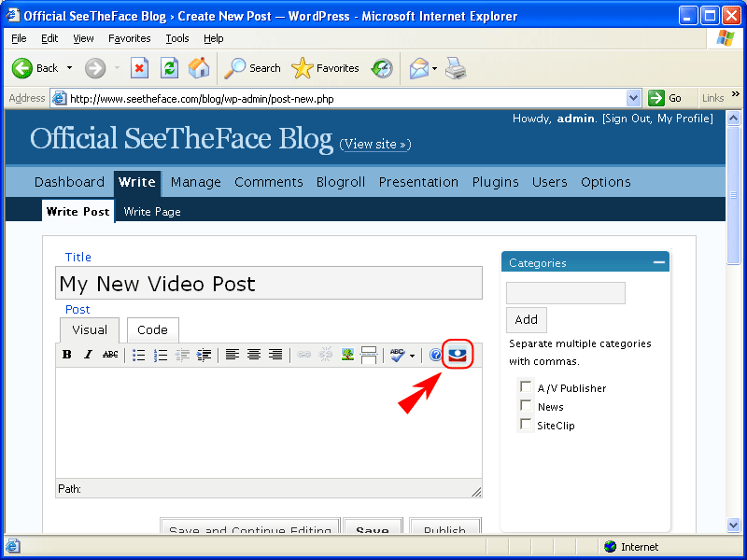747x560 pixels.
Task: Tick the SiteClip category checkbox
Action: click(x=526, y=424)
